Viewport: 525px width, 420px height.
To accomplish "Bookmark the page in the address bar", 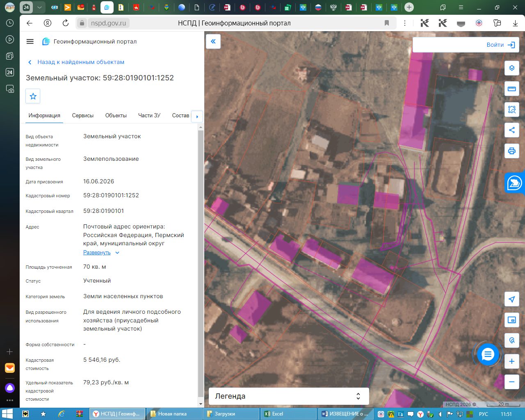I will (x=387, y=23).
